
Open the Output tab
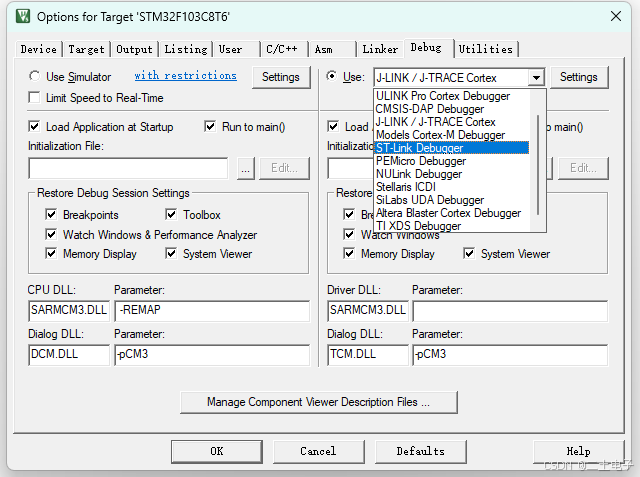point(134,49)
